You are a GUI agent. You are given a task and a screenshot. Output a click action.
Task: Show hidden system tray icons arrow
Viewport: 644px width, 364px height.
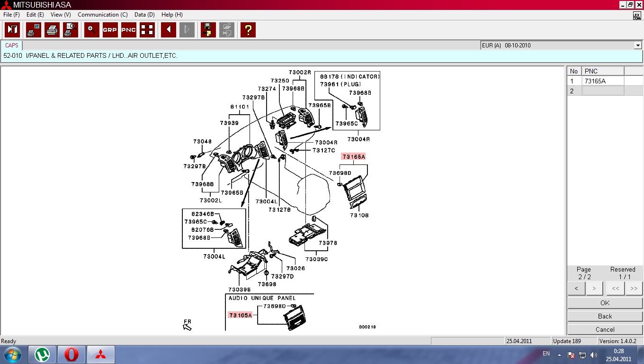(x=559, y=355)
